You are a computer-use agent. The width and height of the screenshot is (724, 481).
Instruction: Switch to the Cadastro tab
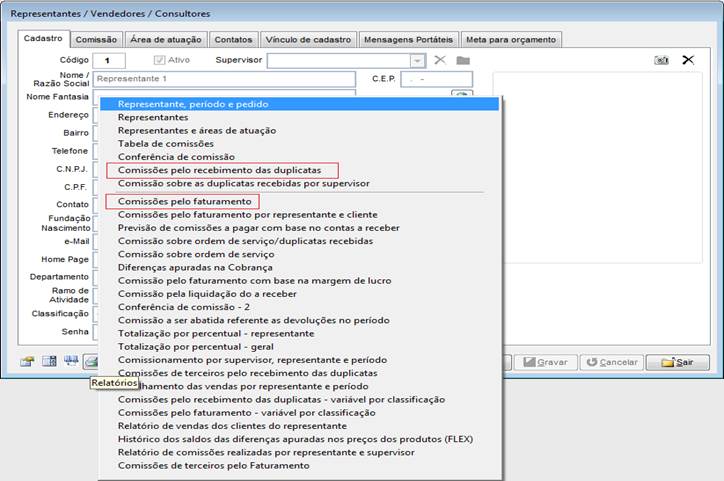coord(43,39)
